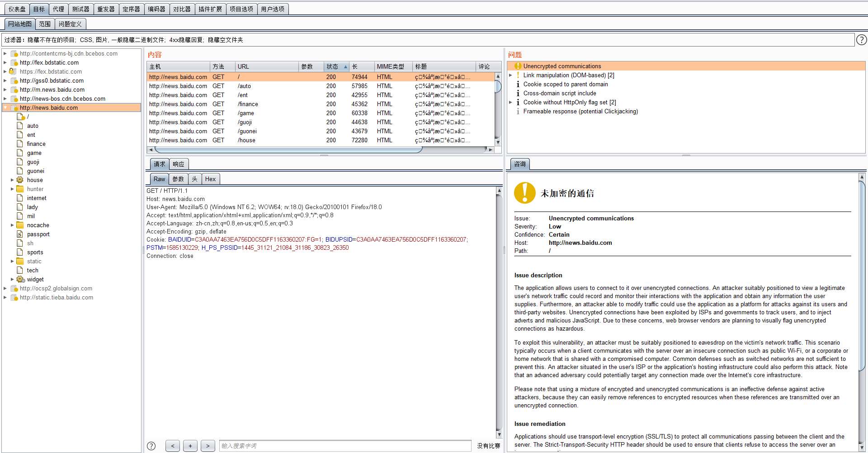Click the host icon for contentcms-bj.cdn.bcebos.com
The height and width of the screenshot is (453, 868).
(x=14, y=53)
